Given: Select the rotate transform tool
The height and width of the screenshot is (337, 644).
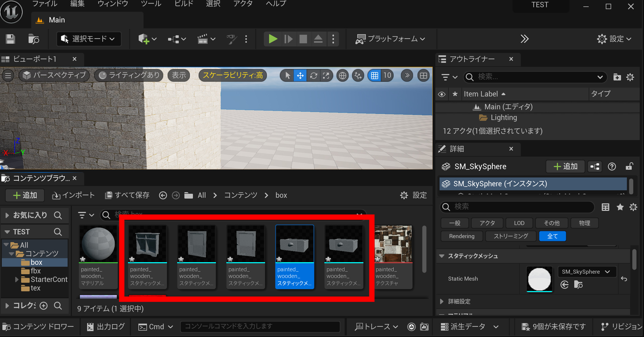Looking at the screenshot, I should point(313,76).
